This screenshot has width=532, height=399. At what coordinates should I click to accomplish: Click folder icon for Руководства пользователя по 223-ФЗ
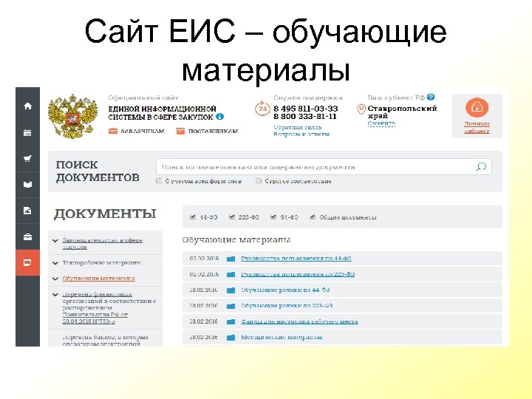pyautogui.click(x=231, y=274)
